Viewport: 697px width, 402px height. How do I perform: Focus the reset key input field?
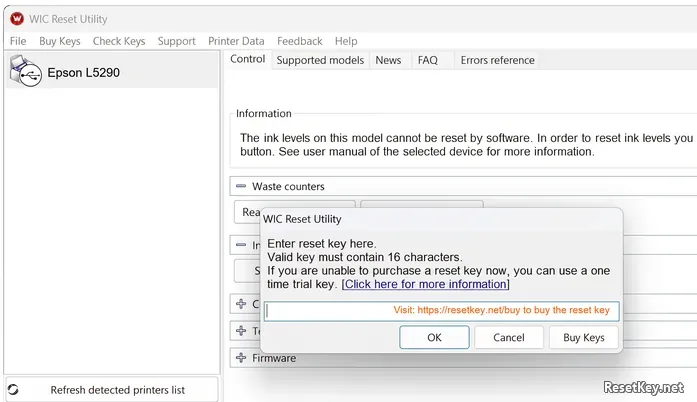click(x=441, y=311)
